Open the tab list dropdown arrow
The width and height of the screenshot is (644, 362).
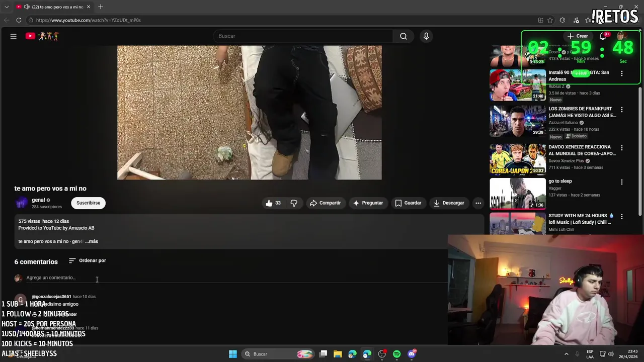7,7
